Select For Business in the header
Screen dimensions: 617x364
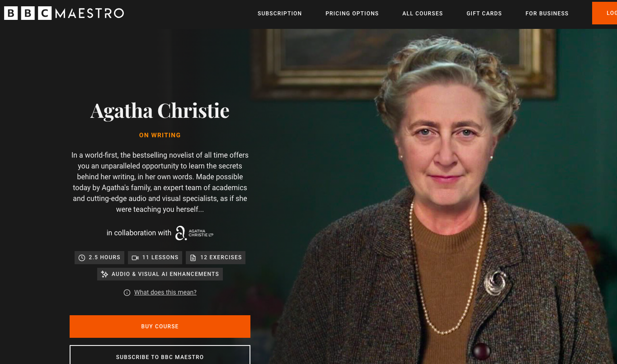(x=547, y=14)
